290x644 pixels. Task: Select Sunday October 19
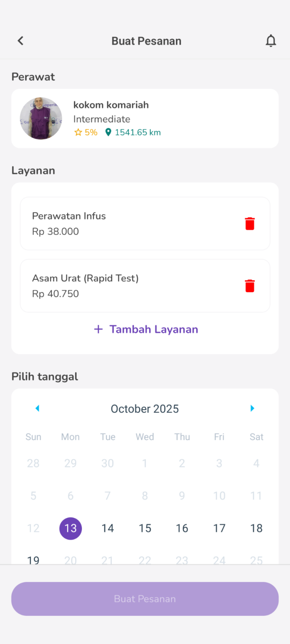point(33,560)
